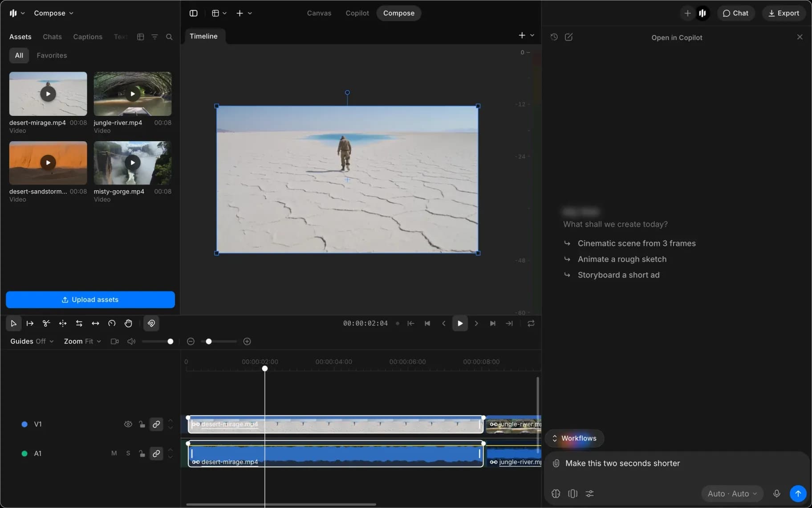Solo the A1 audio track

tap(128, 453)
